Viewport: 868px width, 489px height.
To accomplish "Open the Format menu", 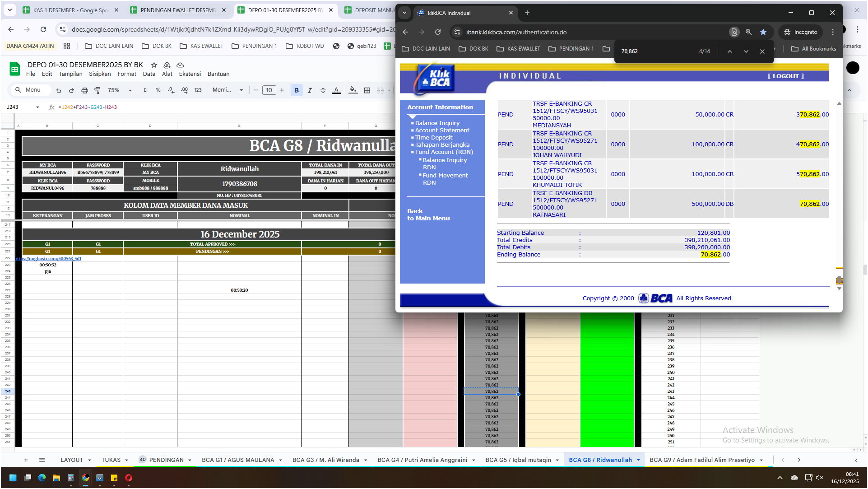I will pyautogui.click(x=126, y=74).
